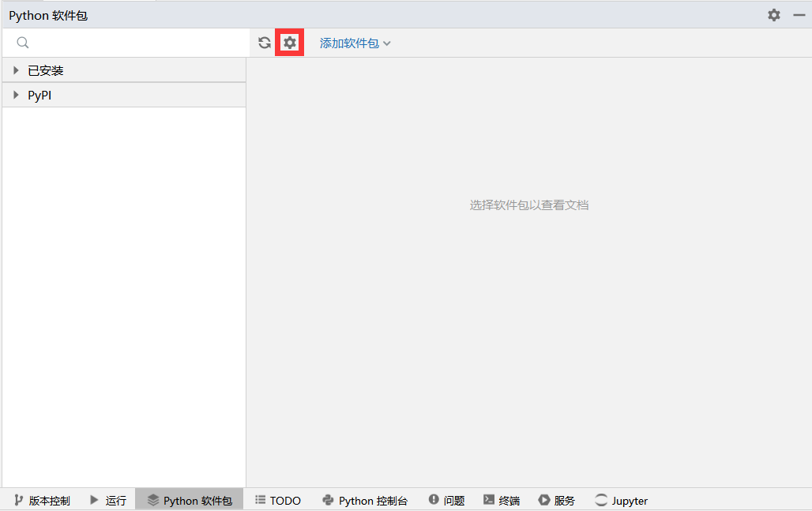Click the refresh packages icon
The height and width of the screenshot is (511, 812).
[x=265, y=43]
